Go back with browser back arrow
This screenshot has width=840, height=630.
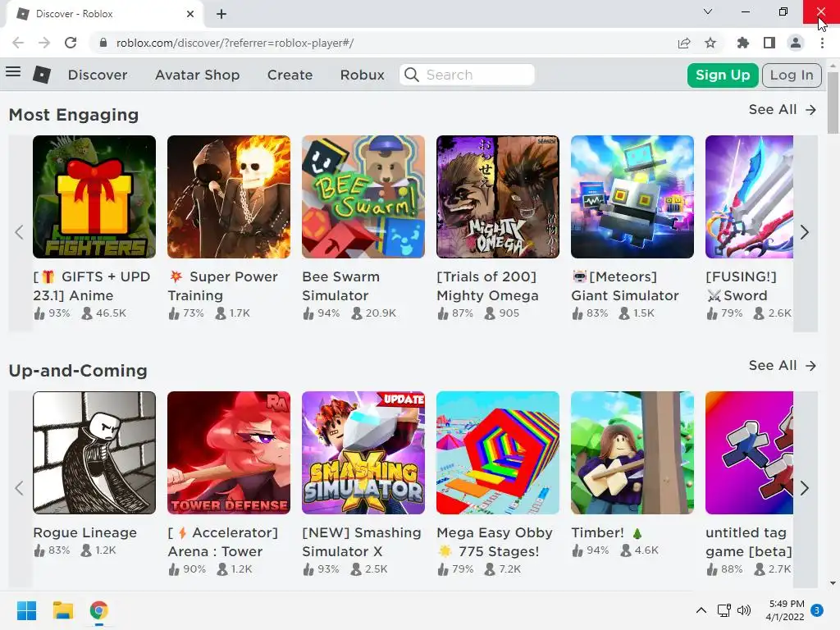tap(18, 43)
